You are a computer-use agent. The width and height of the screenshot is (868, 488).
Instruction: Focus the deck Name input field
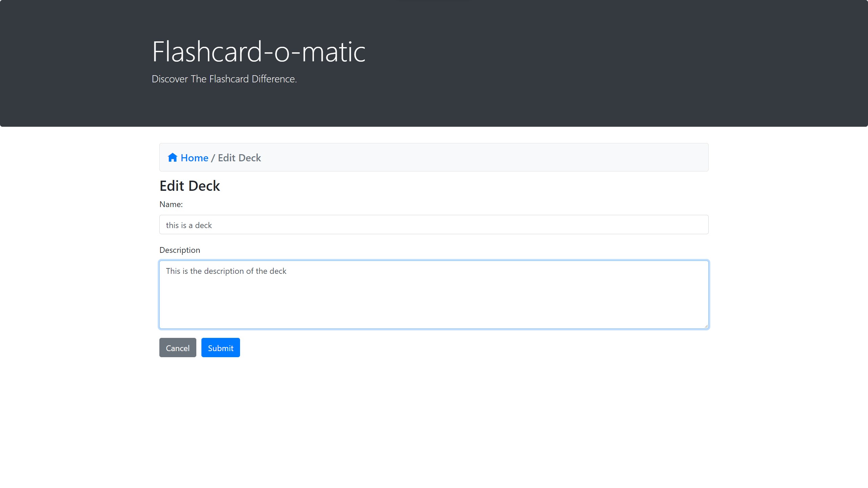[x=434, y=224]
